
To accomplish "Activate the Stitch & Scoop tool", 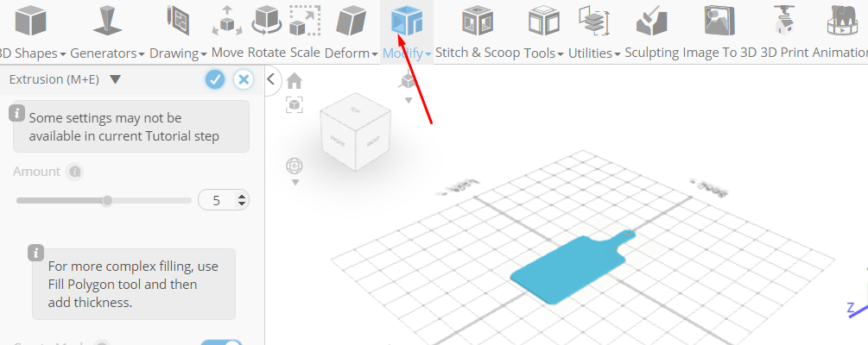I will point(478,31).
